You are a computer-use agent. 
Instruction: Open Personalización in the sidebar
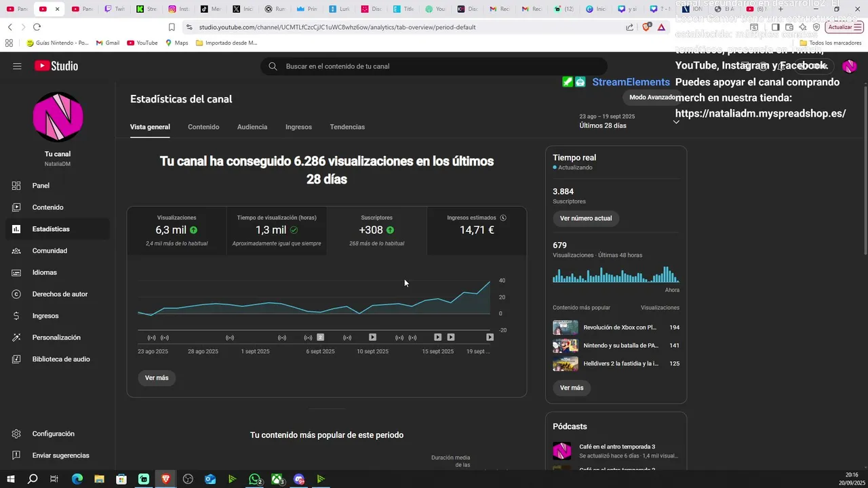(x=58, y=338)
